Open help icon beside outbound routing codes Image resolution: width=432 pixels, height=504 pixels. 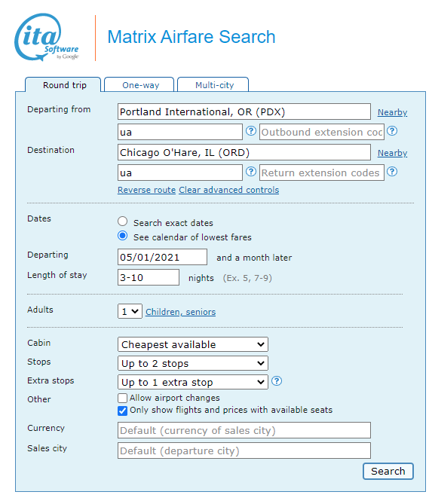[x=251, y=131]
